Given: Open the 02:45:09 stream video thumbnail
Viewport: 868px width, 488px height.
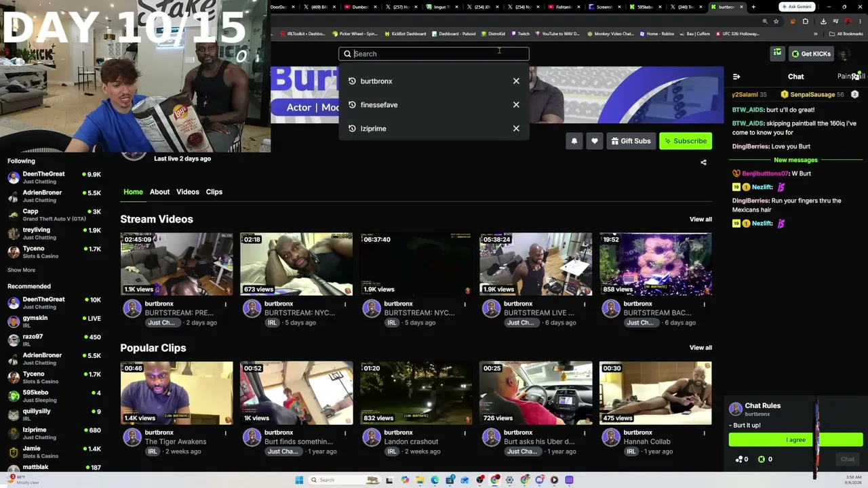Looking at the screenshot, I should [x=176, y=264].
